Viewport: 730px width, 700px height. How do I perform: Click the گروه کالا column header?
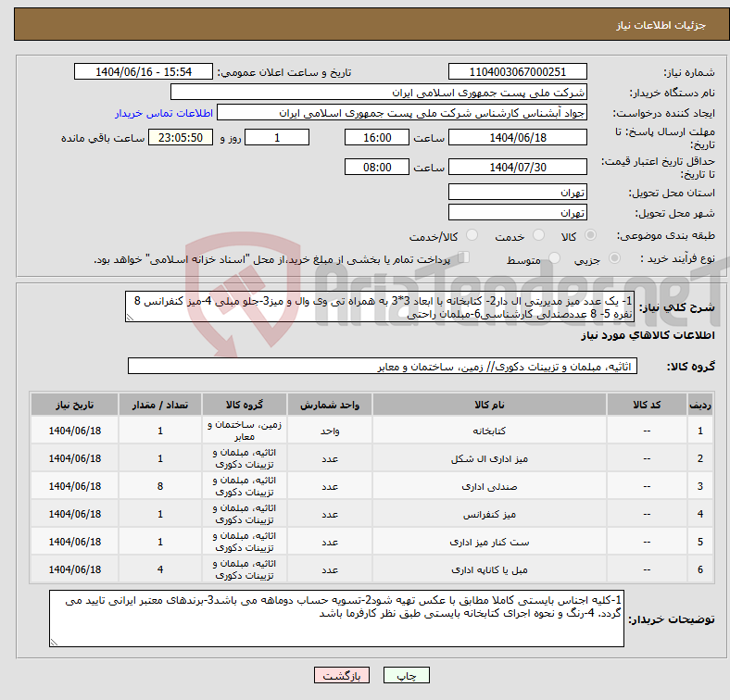tap(244, 405)
